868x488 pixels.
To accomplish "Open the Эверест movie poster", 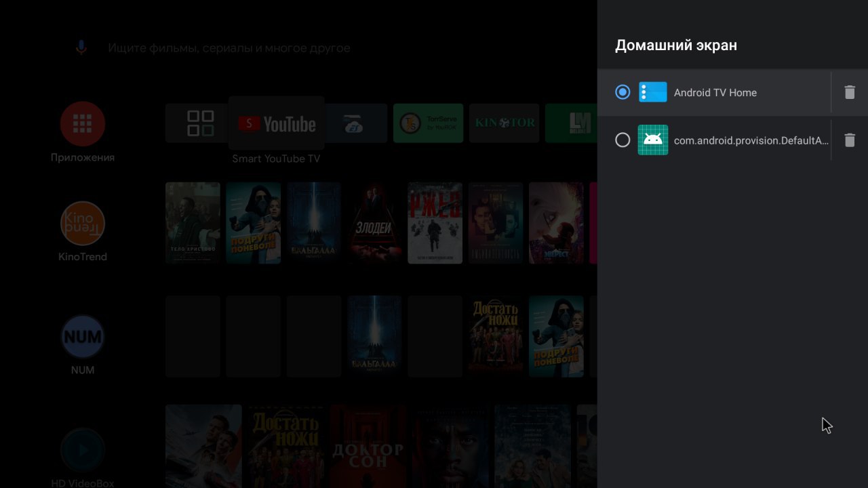I will click(x=556, y=223).
